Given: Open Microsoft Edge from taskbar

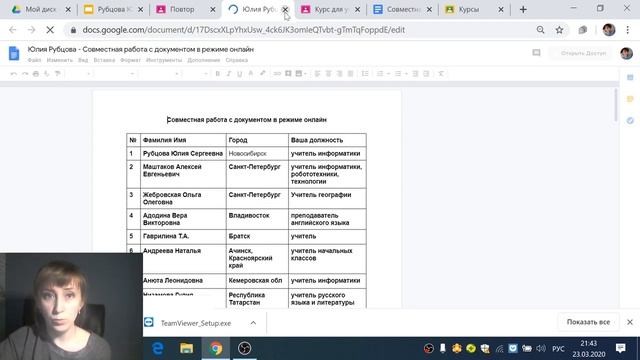Looking at the screenshot, I should pos(158,349).
